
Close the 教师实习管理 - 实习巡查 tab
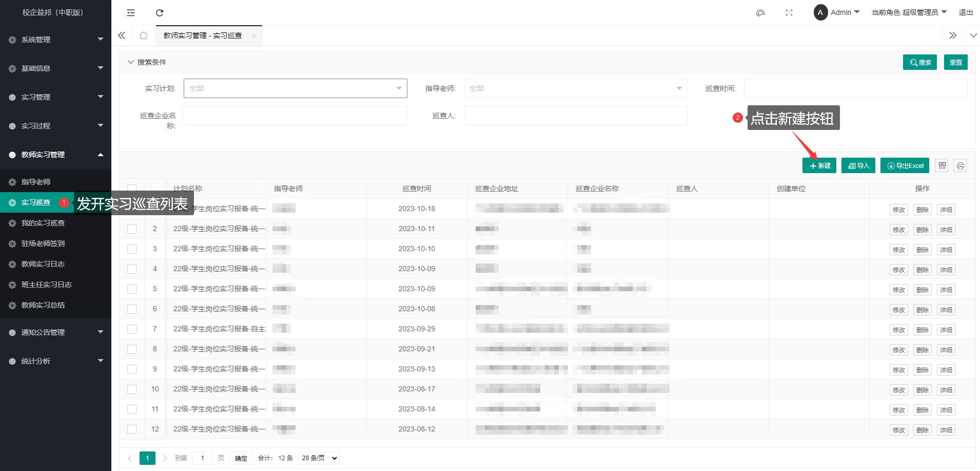tap(254, 35)
